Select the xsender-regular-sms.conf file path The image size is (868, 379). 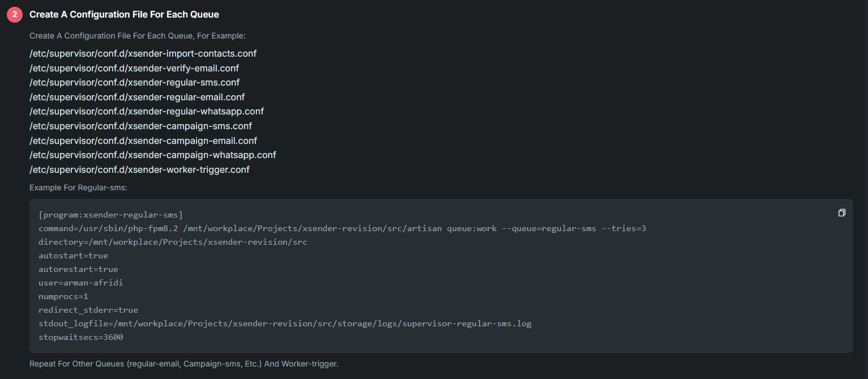coord(134,82)
